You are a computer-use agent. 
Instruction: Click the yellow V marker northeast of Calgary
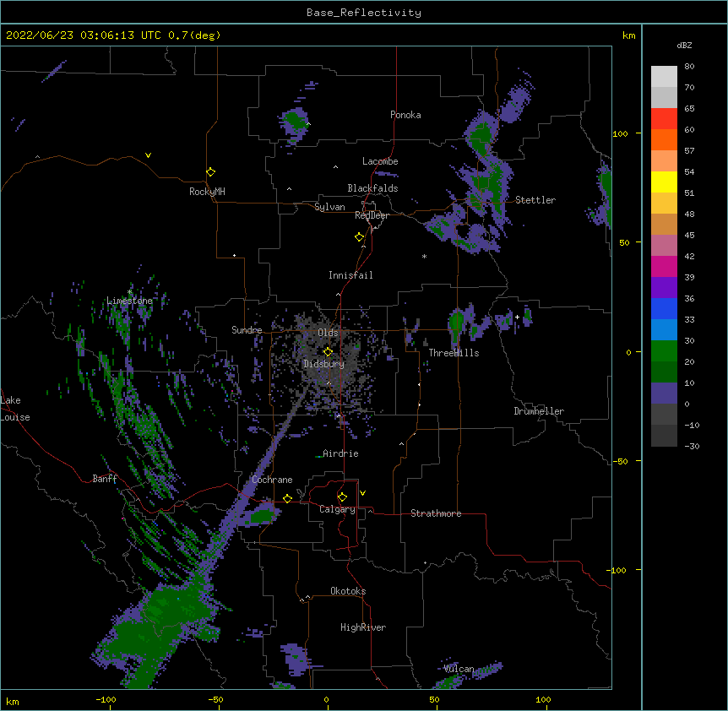click(x=362, y=493)
